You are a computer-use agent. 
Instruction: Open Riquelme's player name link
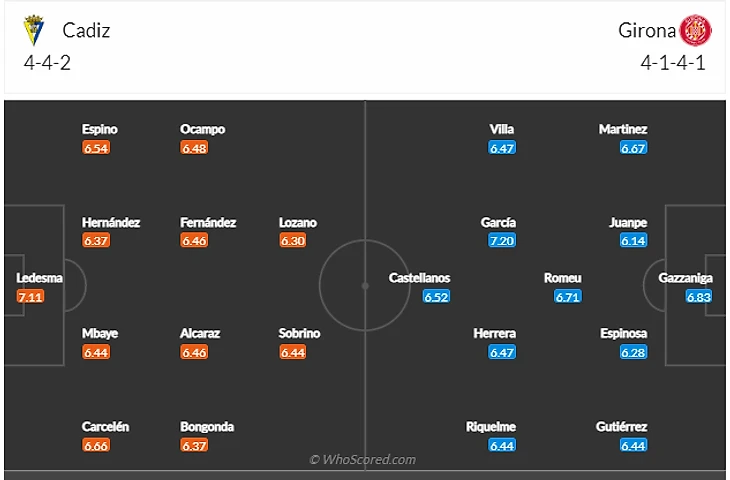[x=491, y=427]
